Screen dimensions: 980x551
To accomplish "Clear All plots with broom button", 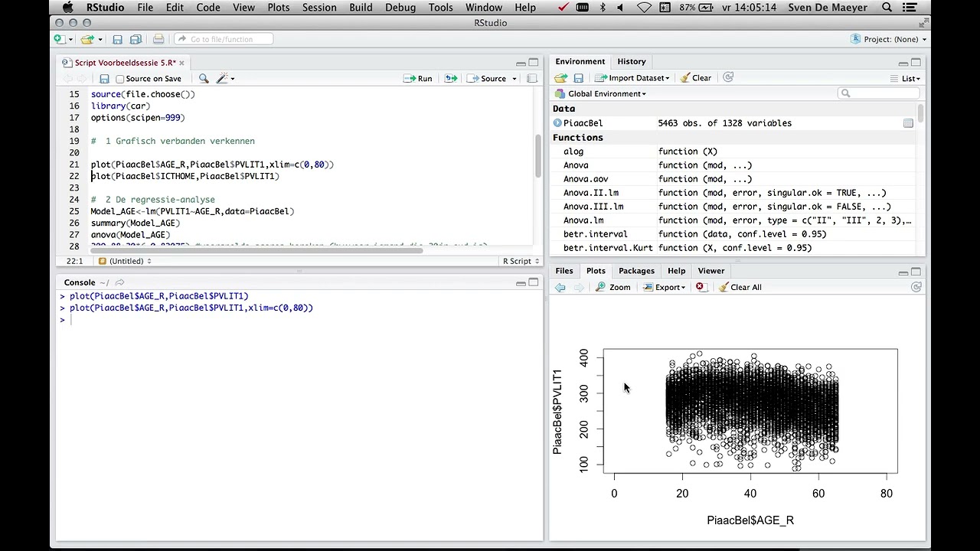I will coord(740,287).
